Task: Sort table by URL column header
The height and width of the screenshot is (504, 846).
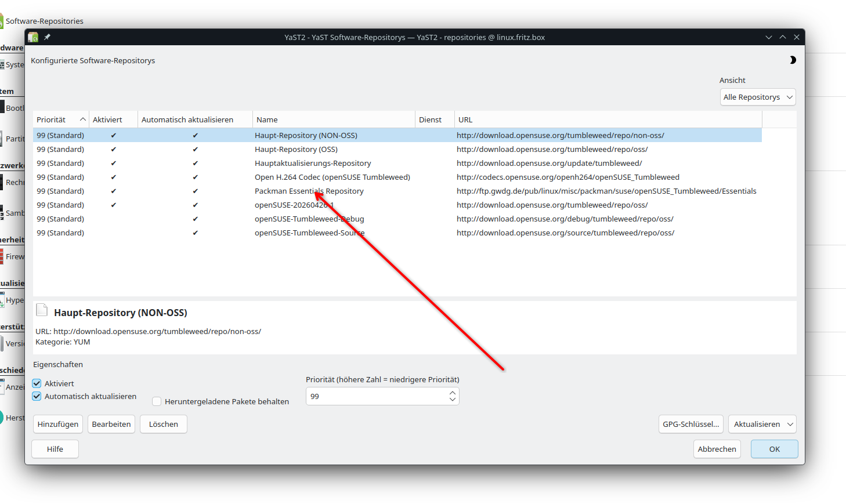Action: coord(608,119)
